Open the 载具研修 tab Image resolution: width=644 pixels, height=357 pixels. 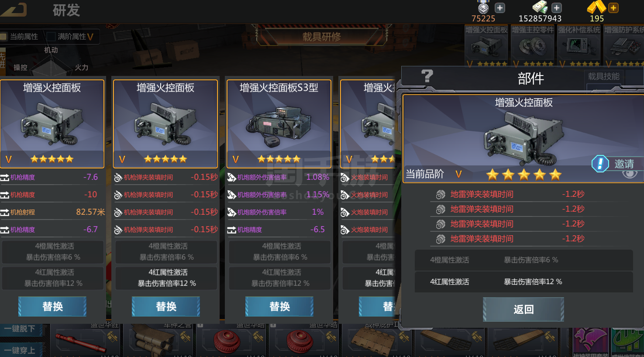pos(322,37)
